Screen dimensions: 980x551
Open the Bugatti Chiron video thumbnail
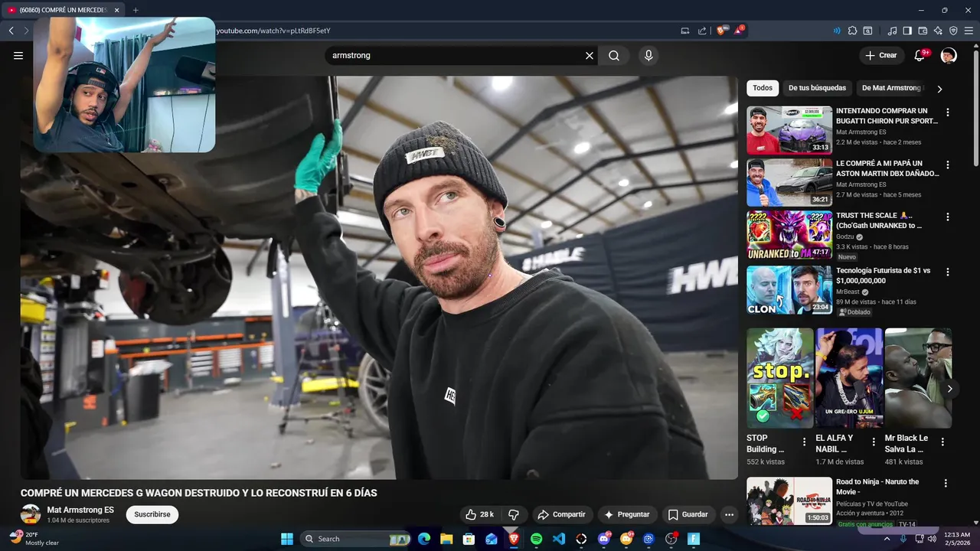pyautogui.click(x=789, y=130)
